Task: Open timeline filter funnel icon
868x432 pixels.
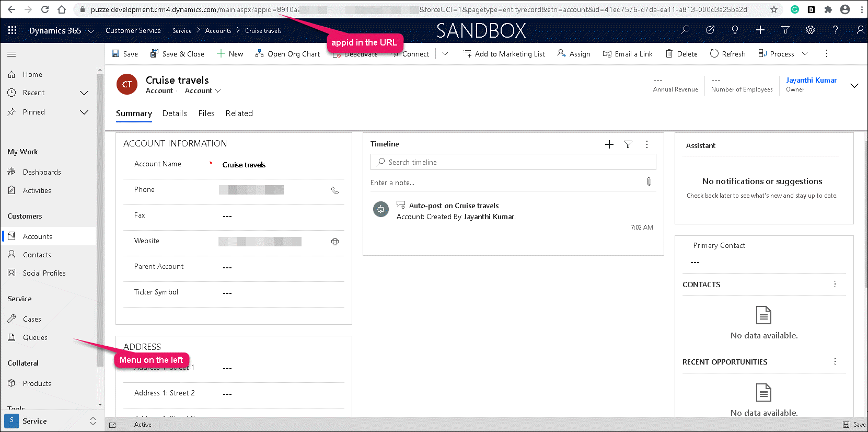Action: pos(628,144)
